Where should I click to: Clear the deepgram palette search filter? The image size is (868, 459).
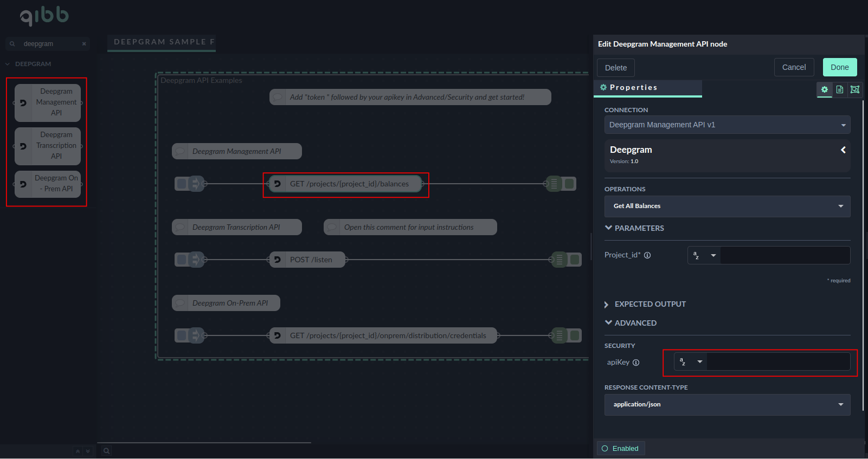click(x=84, y=44)
